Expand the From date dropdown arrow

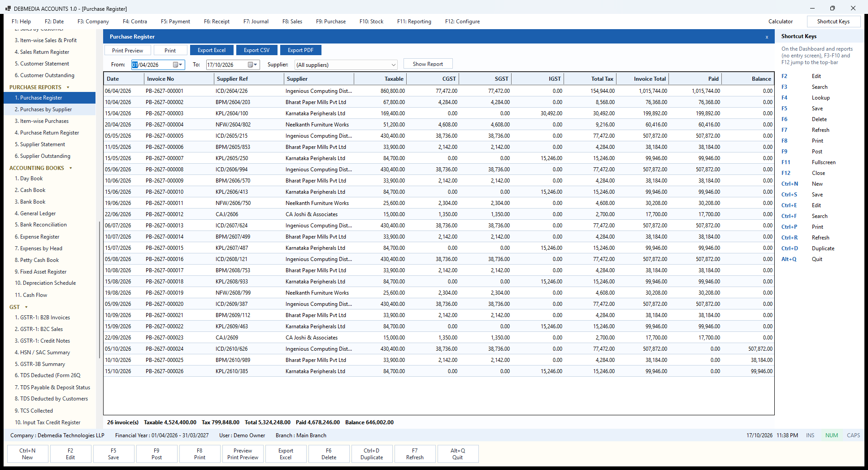[x=181, y=65]
